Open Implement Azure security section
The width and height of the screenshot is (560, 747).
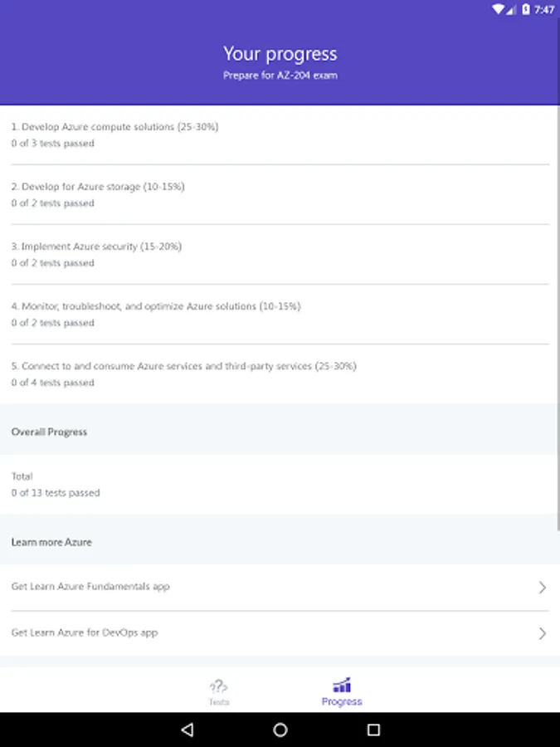(280, 254)
